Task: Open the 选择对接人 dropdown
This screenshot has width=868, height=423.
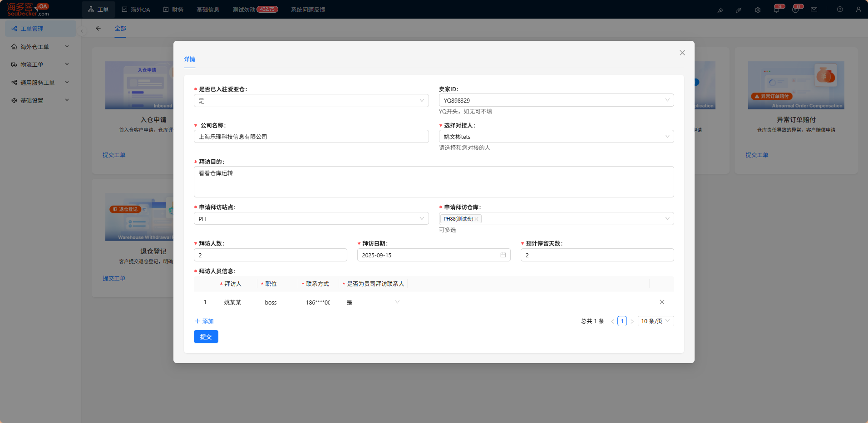Action: pos(556,137)
